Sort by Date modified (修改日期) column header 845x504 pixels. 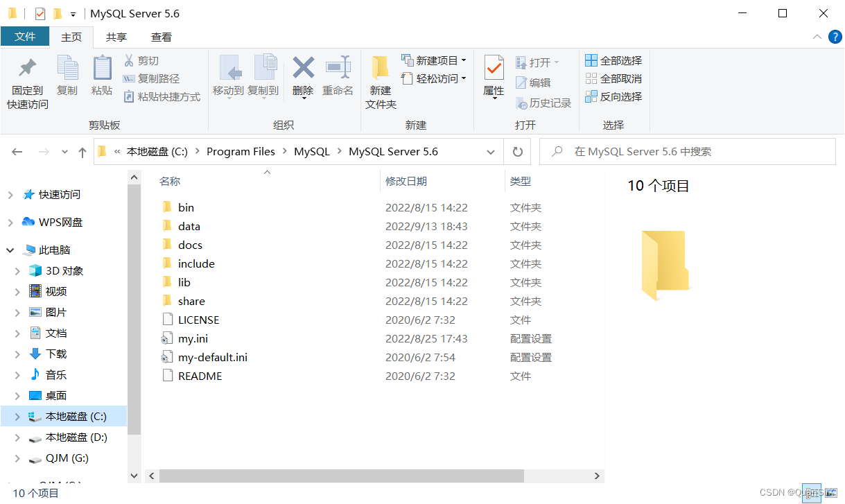coord(406,182)
